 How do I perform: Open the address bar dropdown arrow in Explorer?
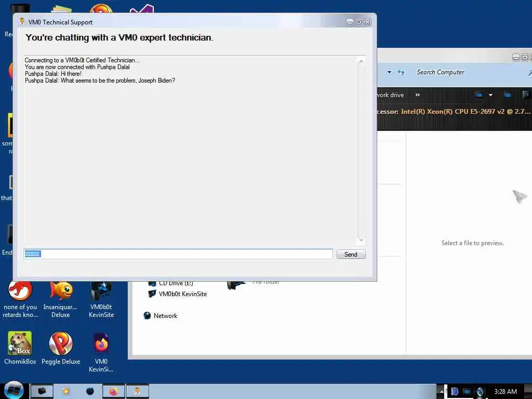(389, 72)
